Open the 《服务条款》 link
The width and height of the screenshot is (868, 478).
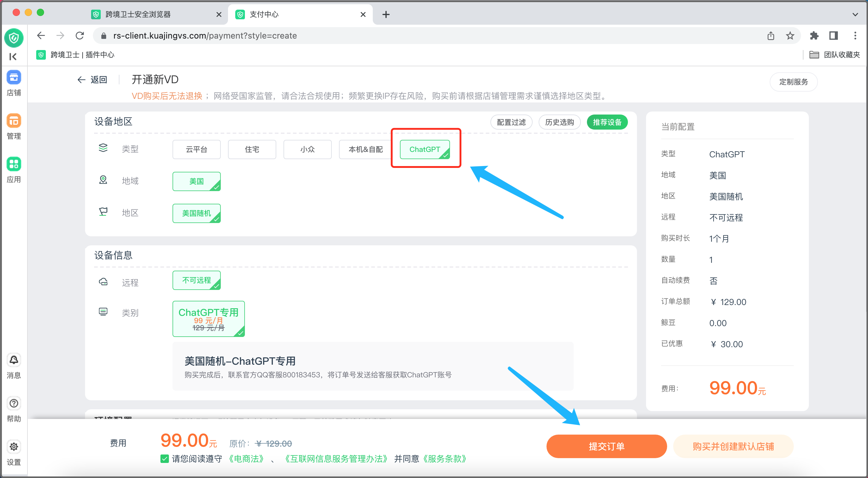pyautogui.click(x=445, y=459)
